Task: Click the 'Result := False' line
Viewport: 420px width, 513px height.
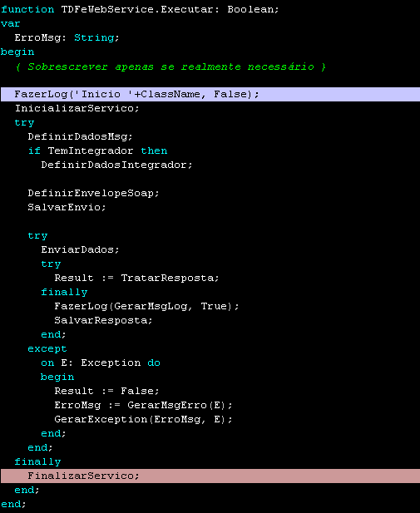Action: coord(106,391)
